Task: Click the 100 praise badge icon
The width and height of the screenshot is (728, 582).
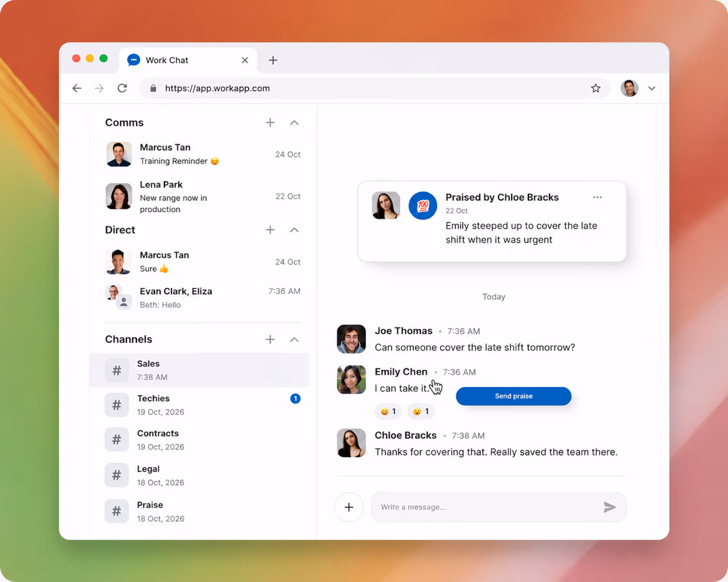Action: click(x=423, y=206)
